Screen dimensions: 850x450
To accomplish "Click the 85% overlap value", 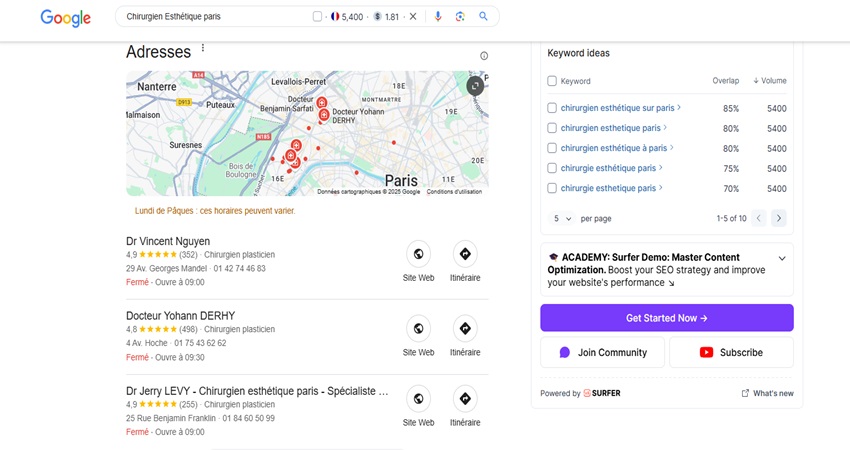I will [x=731, y=108].
